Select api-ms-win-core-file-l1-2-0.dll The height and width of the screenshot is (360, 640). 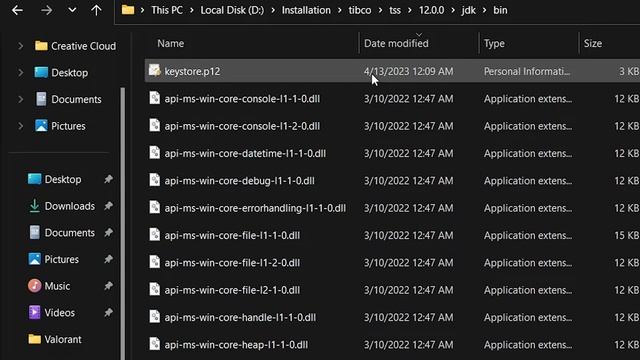click(232, 263)
